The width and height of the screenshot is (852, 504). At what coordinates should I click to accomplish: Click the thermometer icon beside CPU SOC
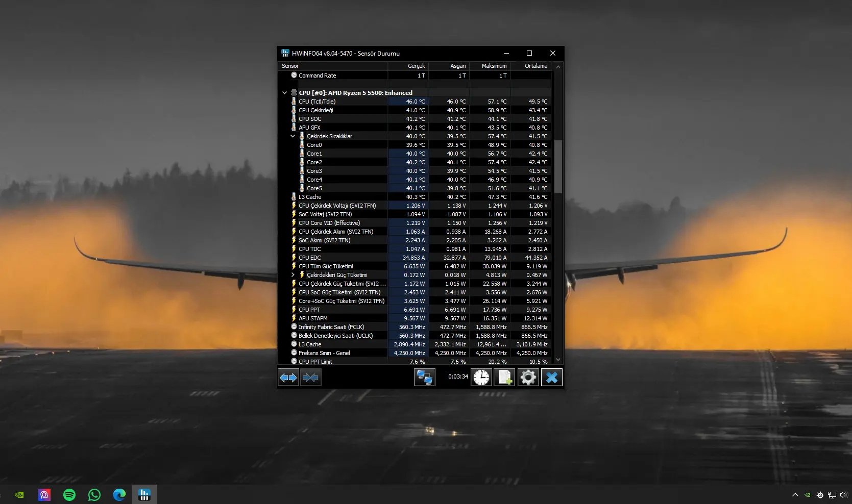pos(294,119)
